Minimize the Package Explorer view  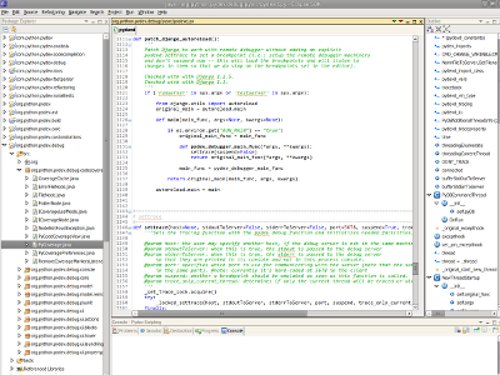(94, 21)
